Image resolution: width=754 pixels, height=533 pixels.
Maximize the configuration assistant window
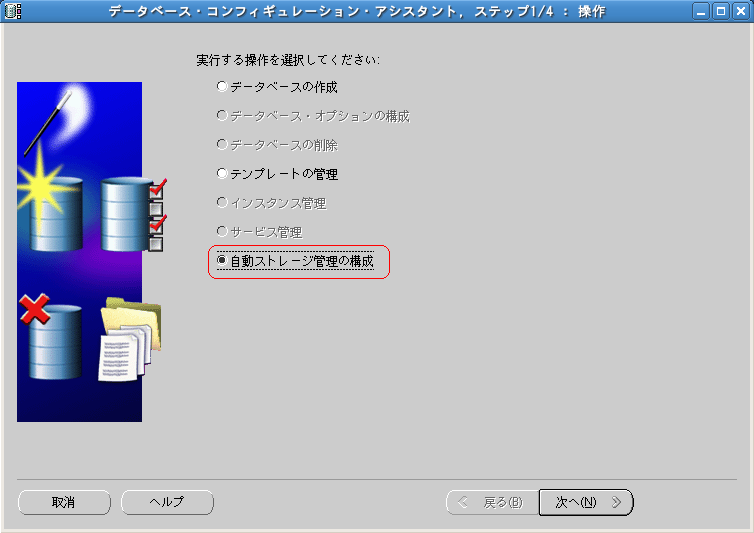tap(721, 11)
